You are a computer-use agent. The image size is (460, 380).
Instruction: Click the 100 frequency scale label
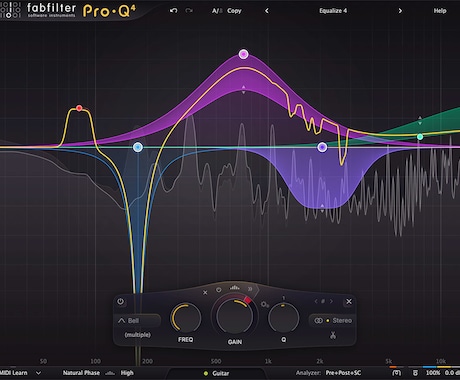95,361
